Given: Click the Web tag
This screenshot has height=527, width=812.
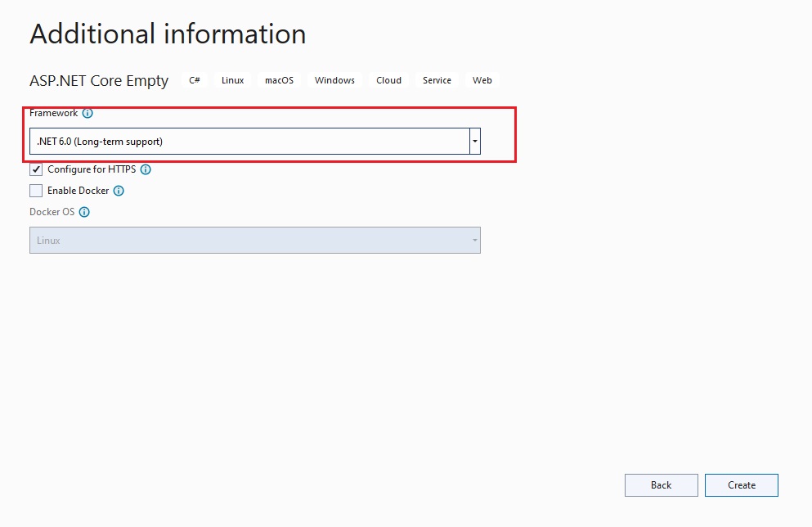Looking at the screenshot, I should coord(482,80).
